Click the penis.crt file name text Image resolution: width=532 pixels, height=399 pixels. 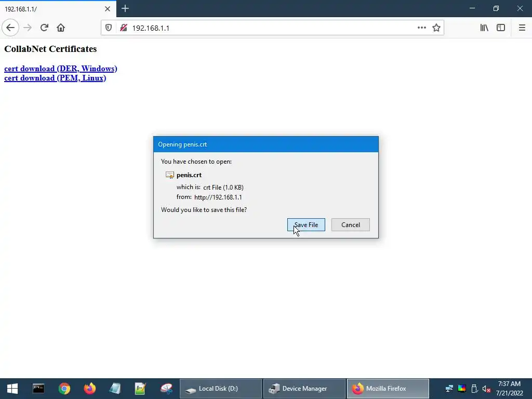(x=189, y=175)
